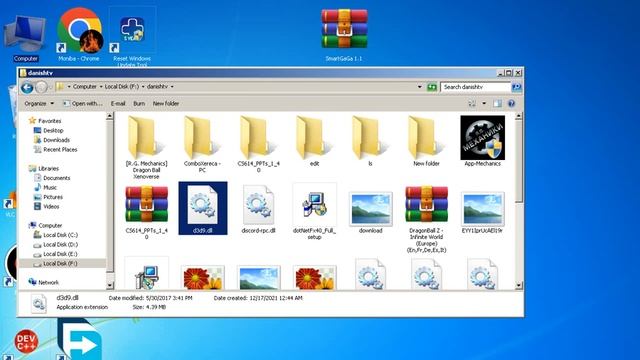This screenshot has height=360, width=640.
Task: Click file list scrollbar up arrow
Action: pyautogui.click(x=518, y=116)
